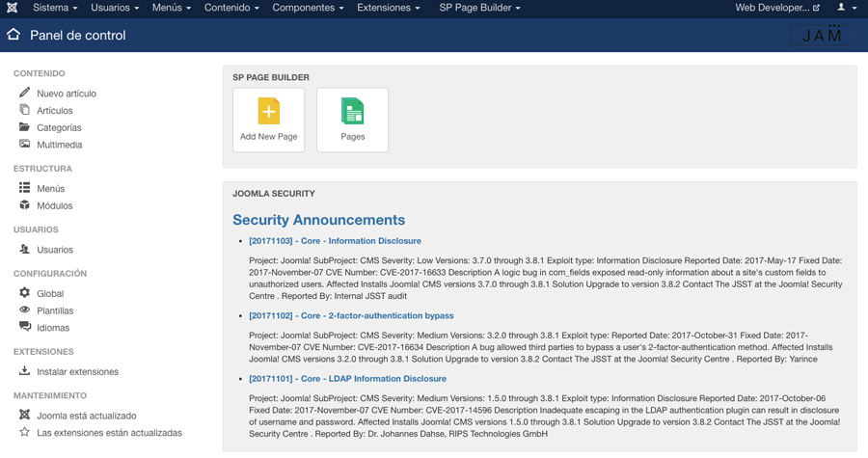
Task: Click Joomla está actualizado status link
Action: 87,416
